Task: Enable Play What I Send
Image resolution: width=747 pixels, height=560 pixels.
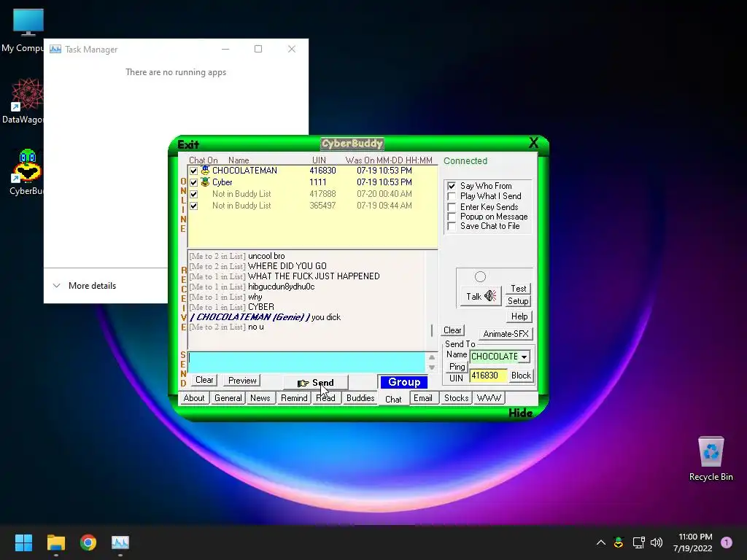Action: click(x=452, y=196)
